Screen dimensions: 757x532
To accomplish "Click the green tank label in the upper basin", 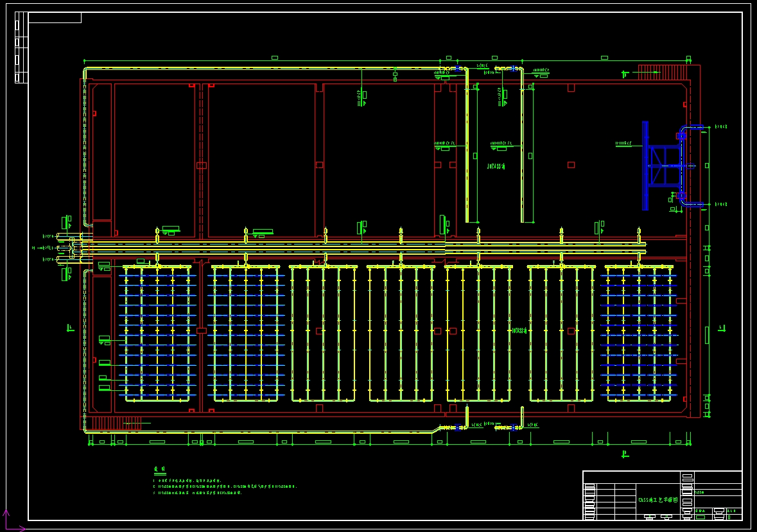I will pyautogui.click(x=496, y=166).
